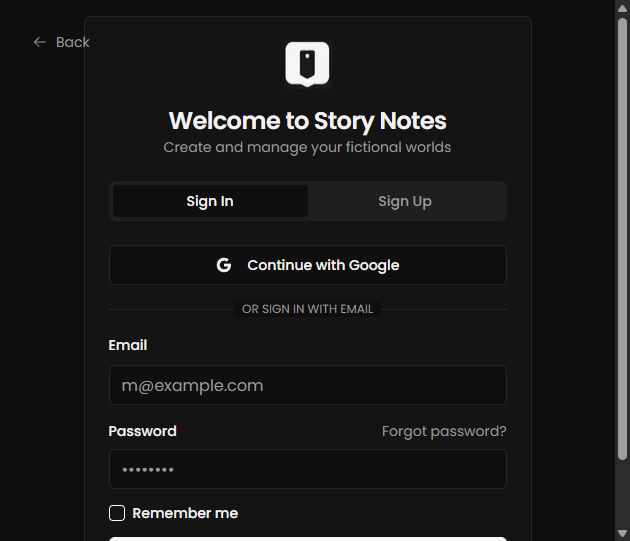The image size is (630, 541).
Task: Click the 'OR SIGN IN WITH EMAIL' text
Action: [307, 309]
